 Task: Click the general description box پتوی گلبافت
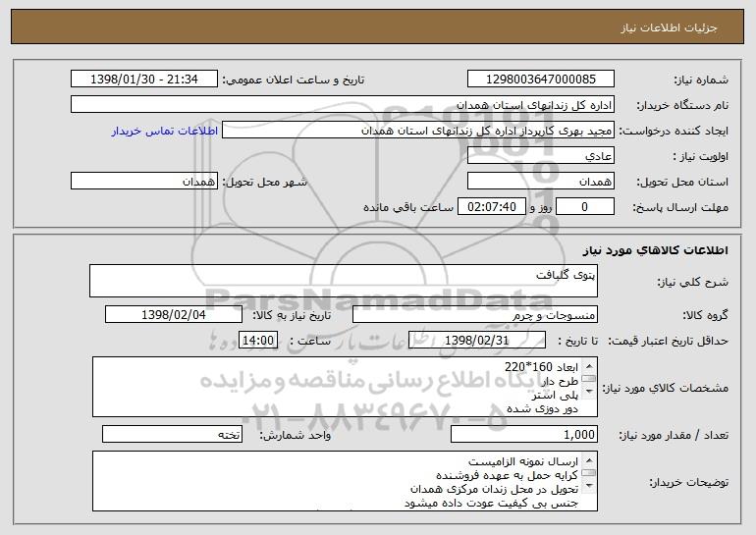click(344, 281)
